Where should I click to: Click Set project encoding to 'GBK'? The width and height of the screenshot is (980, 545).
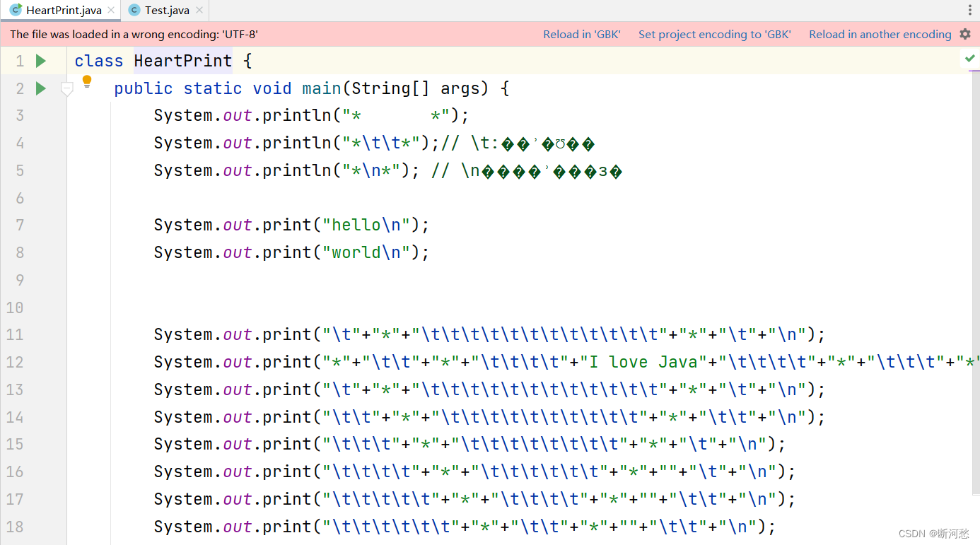[x=715, y=34]
